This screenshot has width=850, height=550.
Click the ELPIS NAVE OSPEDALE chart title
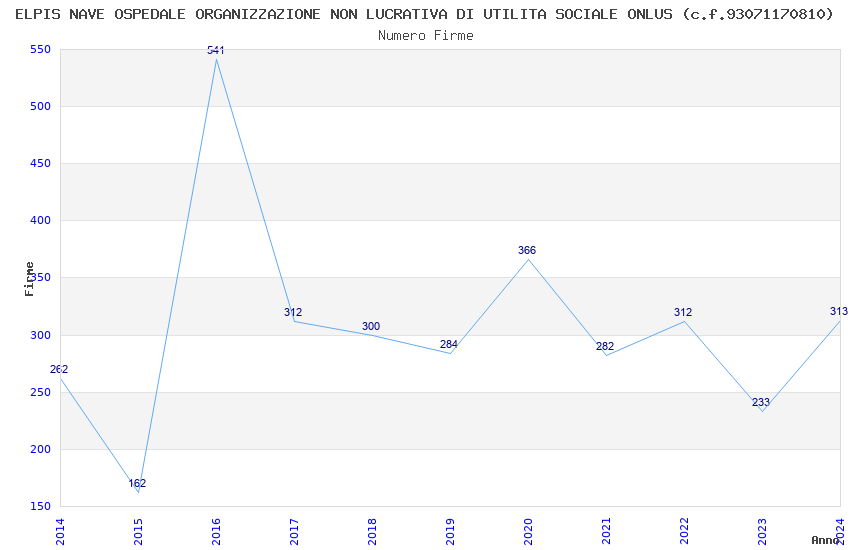pyautogui.click(x=424, y=14)
